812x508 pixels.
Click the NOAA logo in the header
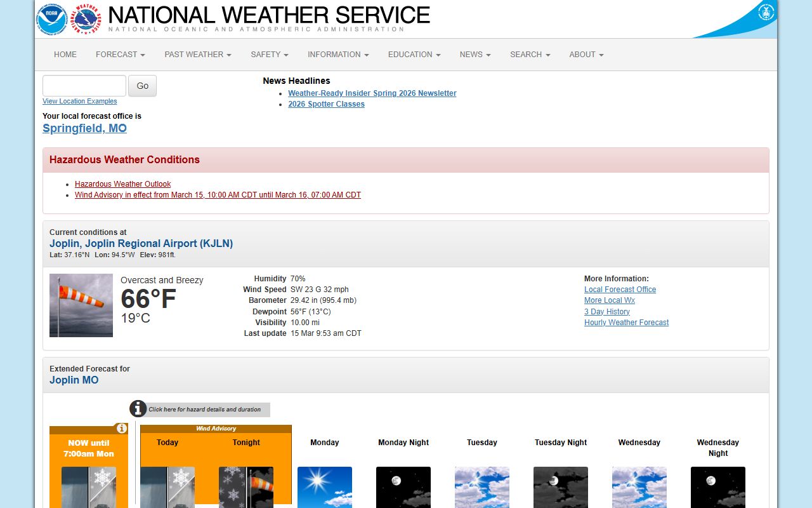[x=52, y=19]
